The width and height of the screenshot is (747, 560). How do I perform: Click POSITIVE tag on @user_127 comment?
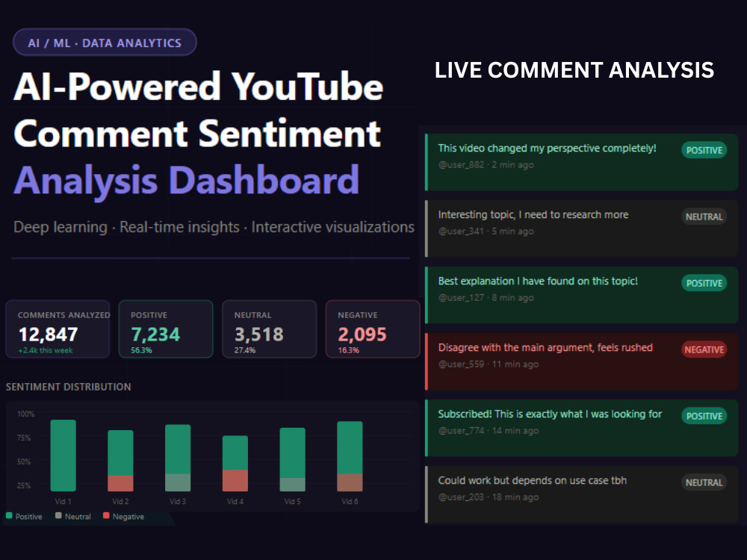704,283
